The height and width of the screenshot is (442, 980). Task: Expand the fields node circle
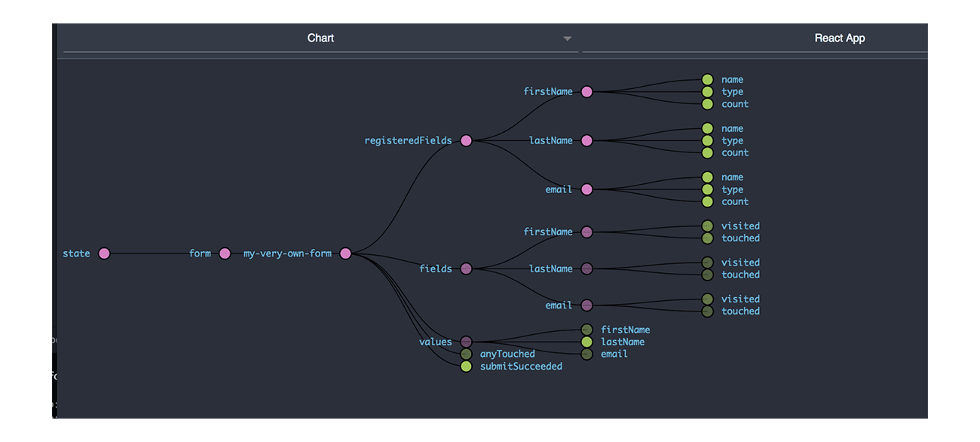466,269
